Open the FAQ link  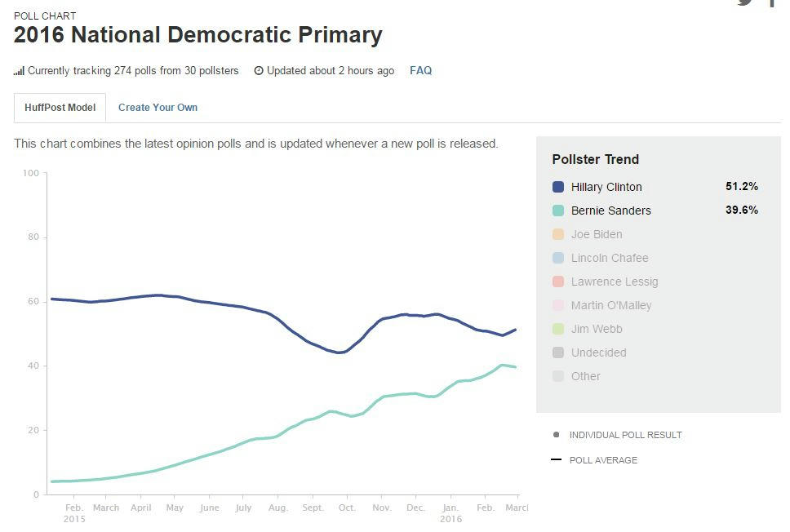tap(420, 71)
